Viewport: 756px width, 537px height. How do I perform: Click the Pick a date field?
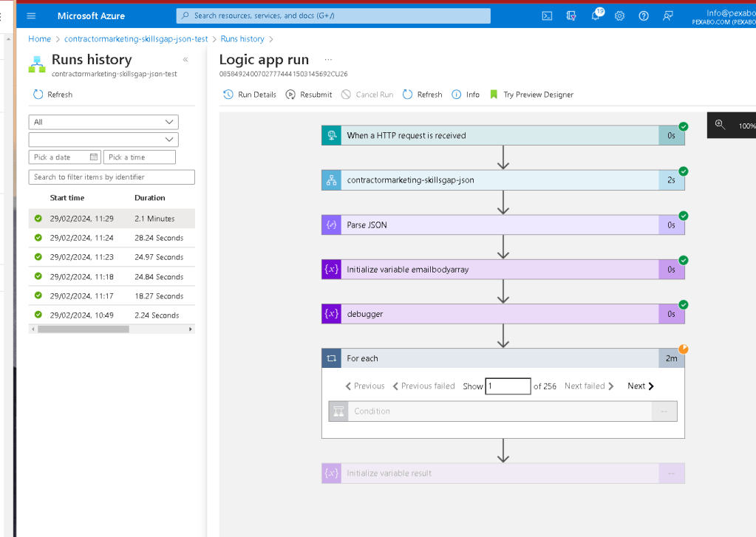64,157
